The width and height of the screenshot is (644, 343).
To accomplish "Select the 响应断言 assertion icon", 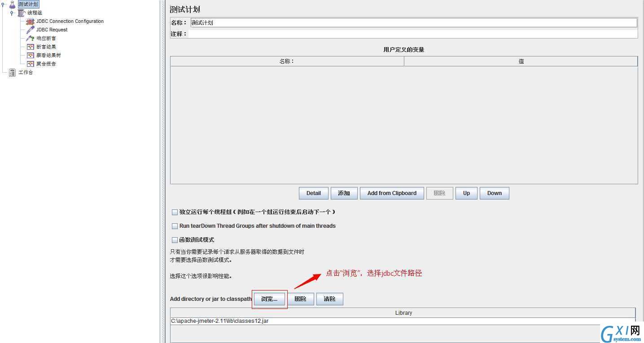I will click(30, 39).
